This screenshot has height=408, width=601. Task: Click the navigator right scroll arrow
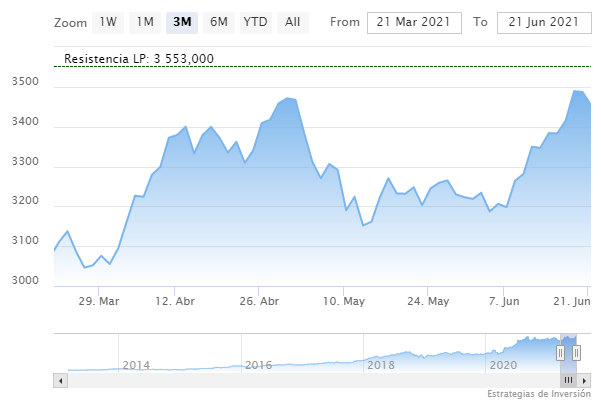pyautogui.click(x=590, y=380)
